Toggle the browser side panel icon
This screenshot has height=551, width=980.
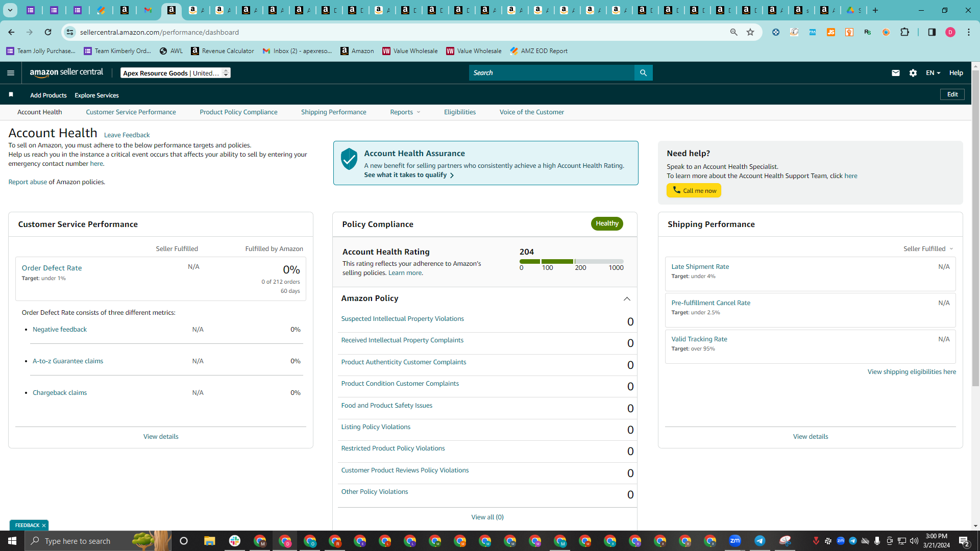click(932, 32)
